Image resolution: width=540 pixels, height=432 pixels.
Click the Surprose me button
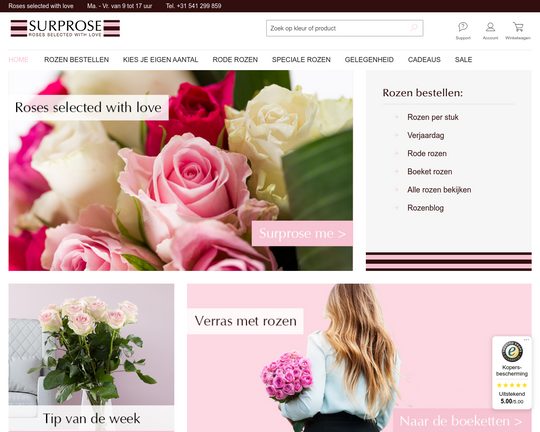[302, 234]
